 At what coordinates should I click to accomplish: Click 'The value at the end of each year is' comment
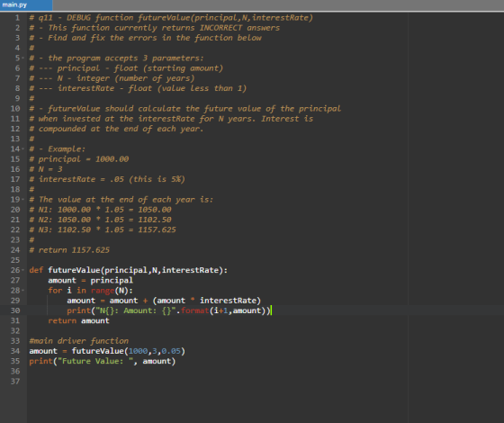point(121,200)
